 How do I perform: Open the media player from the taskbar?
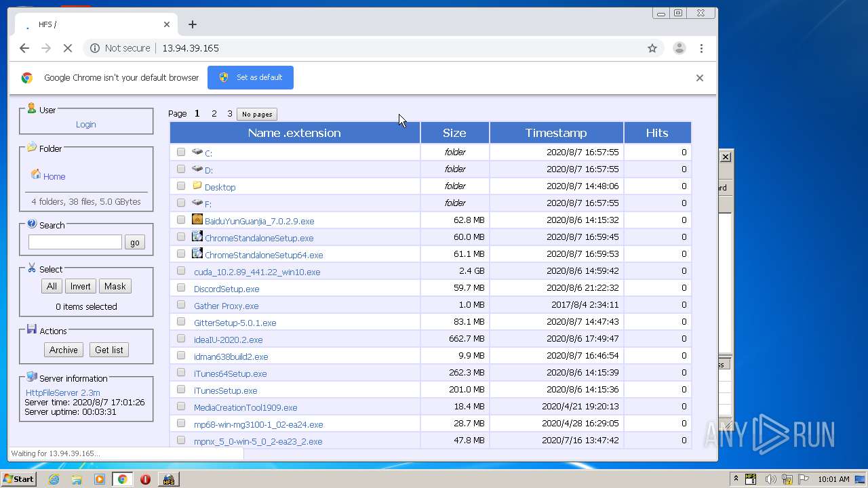click(100, 479)
